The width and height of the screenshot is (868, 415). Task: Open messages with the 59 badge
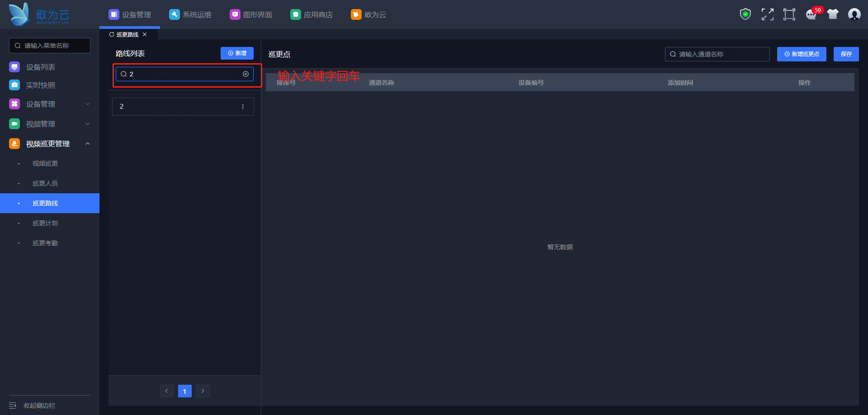[812, 14]
